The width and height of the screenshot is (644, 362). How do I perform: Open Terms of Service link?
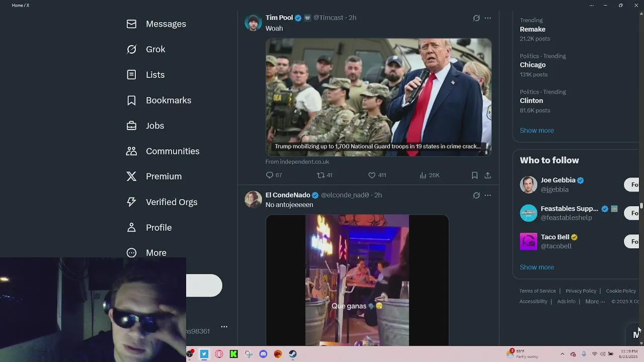537,291
